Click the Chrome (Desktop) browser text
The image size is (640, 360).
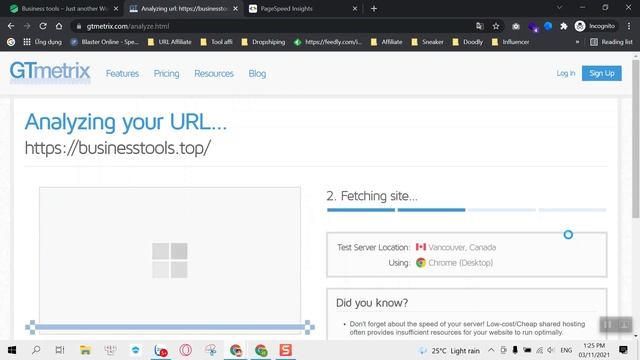[460, 263]
